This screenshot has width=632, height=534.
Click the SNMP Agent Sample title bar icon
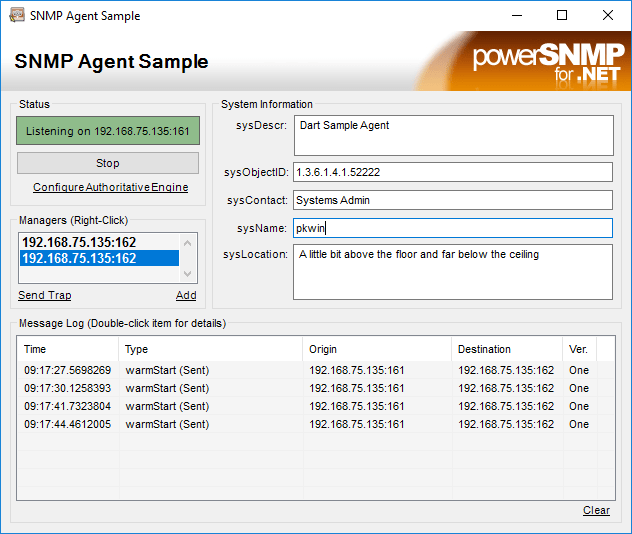click(x=17, y=16)
